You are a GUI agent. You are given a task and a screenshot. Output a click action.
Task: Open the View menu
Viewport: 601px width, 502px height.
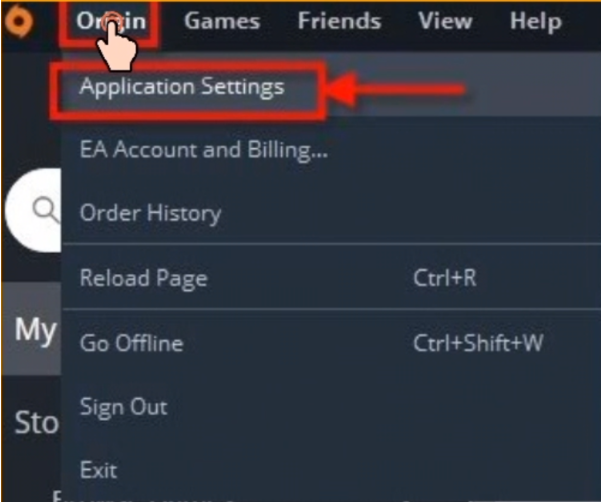[445, 21]
